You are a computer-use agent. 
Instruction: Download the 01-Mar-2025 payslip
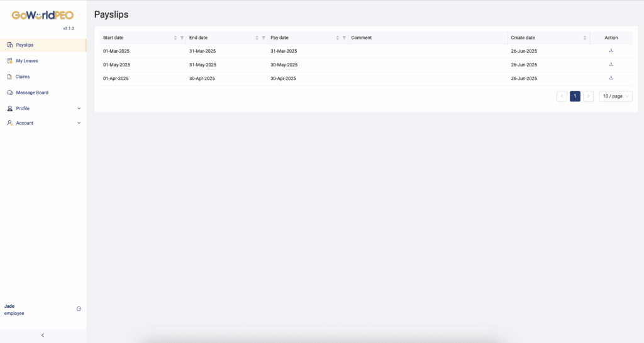pos(611,51)
